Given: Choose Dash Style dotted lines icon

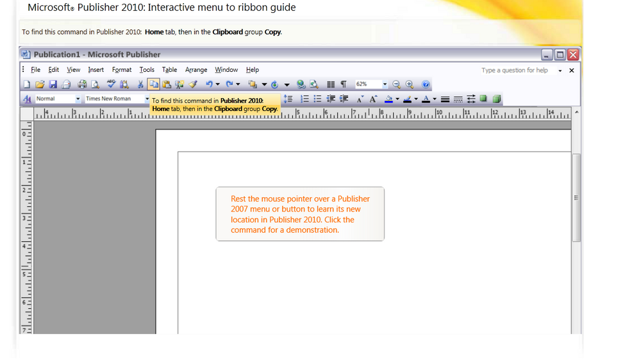Looking at the screenshot, I should click(458, 99).
